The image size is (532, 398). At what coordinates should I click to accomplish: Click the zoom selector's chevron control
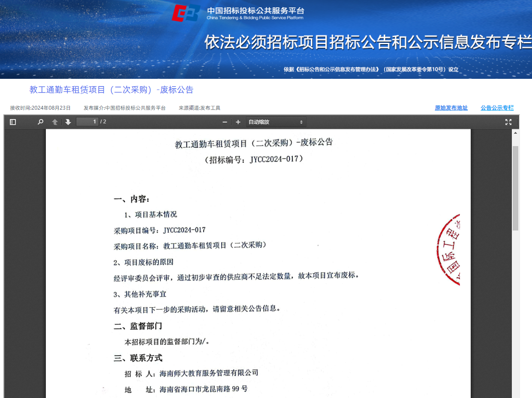301,122
